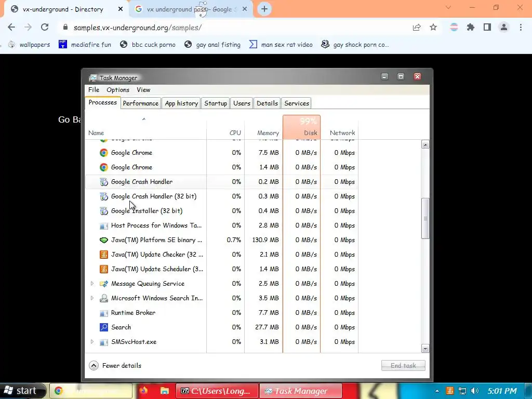This screenshot has height=399, width=532.
Task: Click the Message Queuing Service icon
Action: [x=104, y=284]
